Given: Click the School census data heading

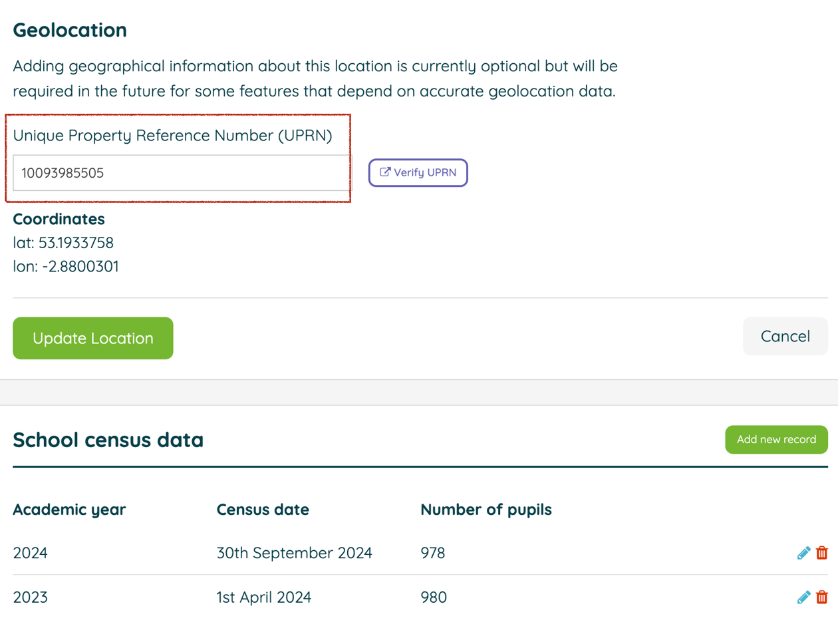Looking at the screenshot, I should click(108, 440).
